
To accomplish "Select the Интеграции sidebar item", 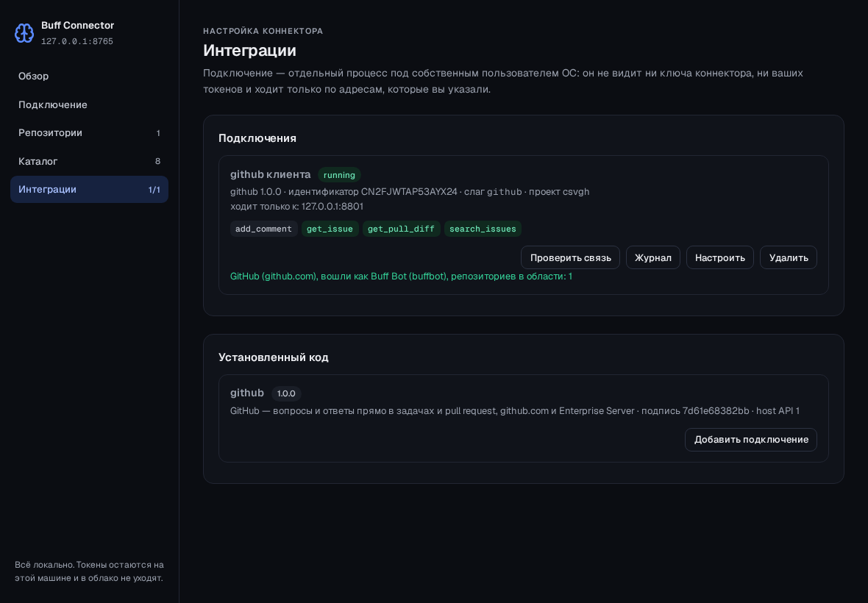I will (x=89, y=189).
